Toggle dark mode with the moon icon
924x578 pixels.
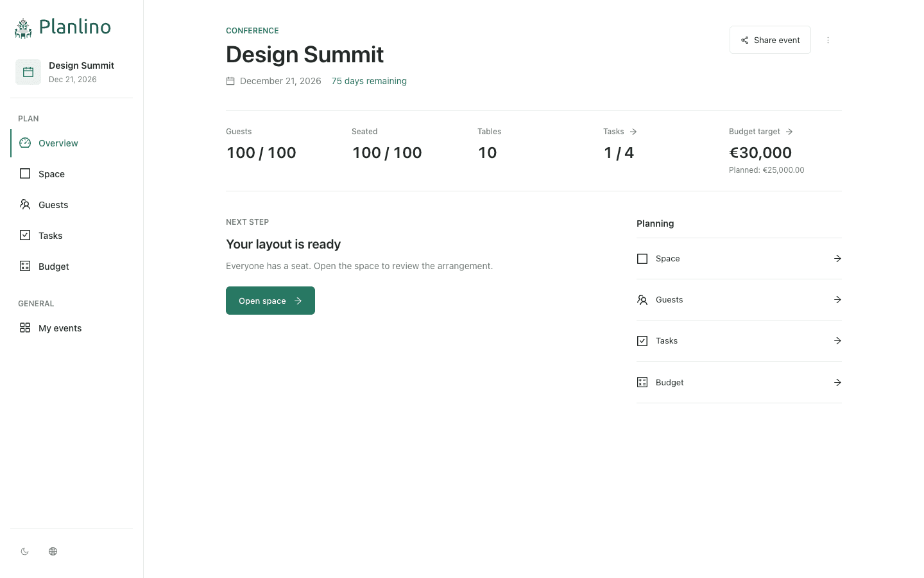pos(25,551)
